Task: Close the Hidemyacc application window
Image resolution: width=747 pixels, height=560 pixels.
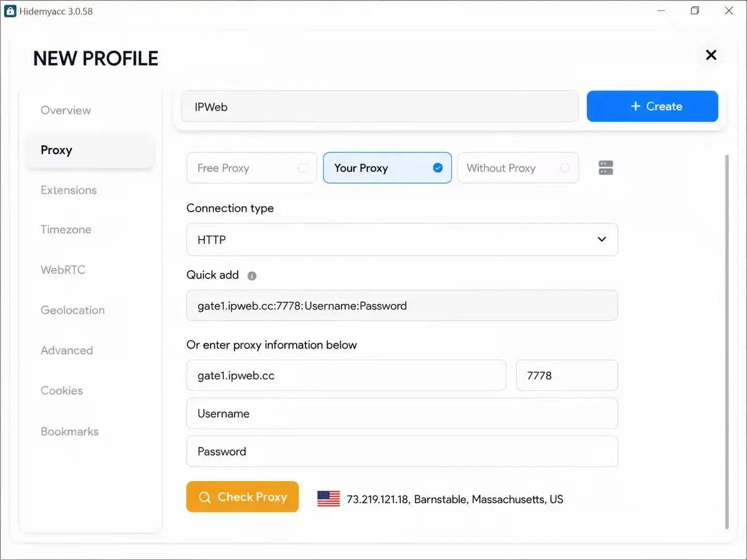Action: tap(728, 11)
